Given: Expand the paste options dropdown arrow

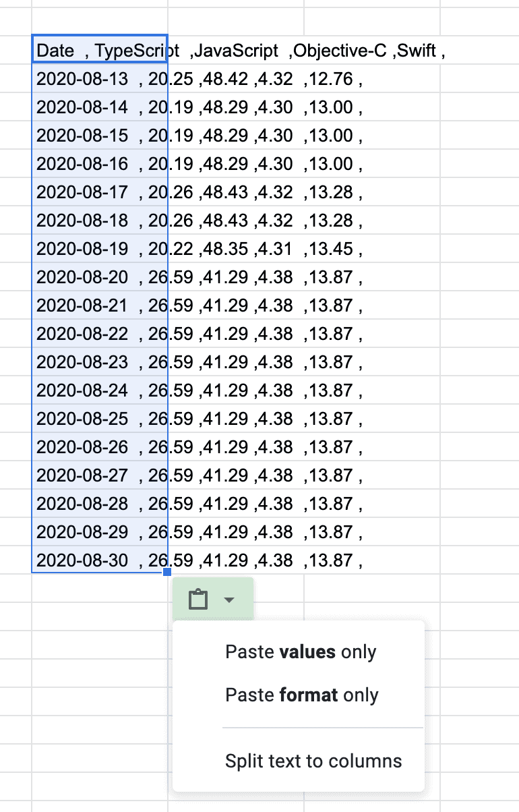Looking at the screenshot, I should click(x=229, y=599).
